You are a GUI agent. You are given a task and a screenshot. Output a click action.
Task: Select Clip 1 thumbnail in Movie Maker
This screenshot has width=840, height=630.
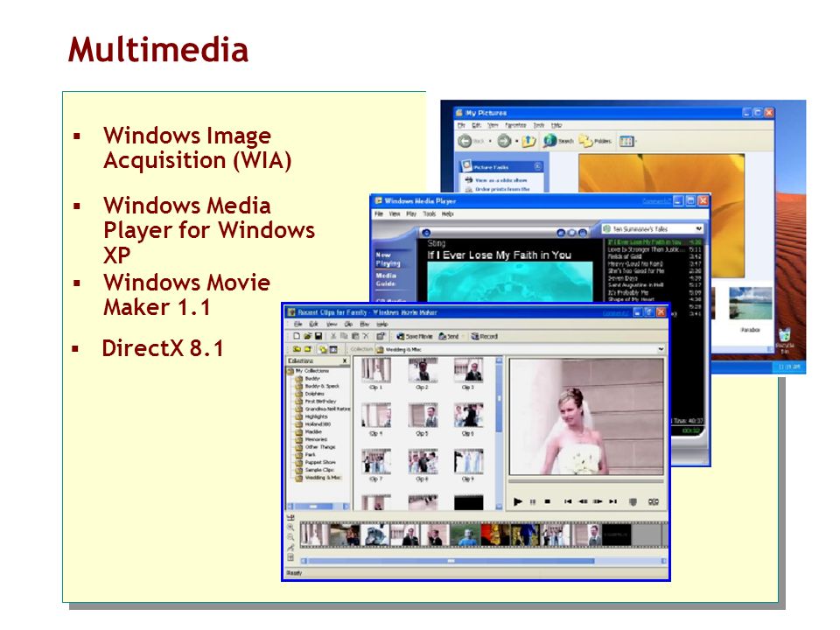376,369
